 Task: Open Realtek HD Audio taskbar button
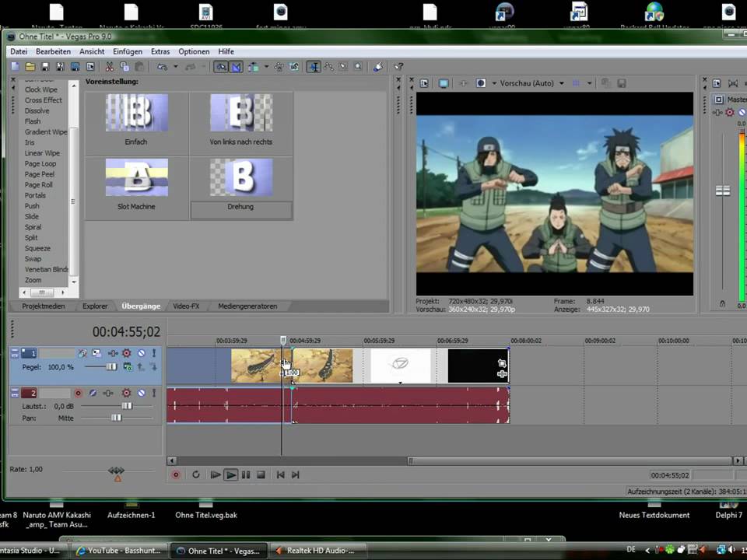(318, 551)
